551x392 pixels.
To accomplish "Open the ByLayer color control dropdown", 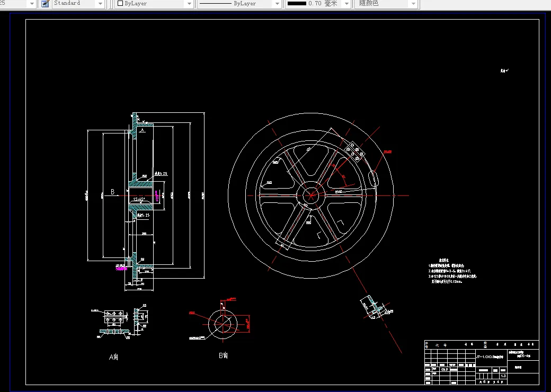I will click(x=154, y=4).
